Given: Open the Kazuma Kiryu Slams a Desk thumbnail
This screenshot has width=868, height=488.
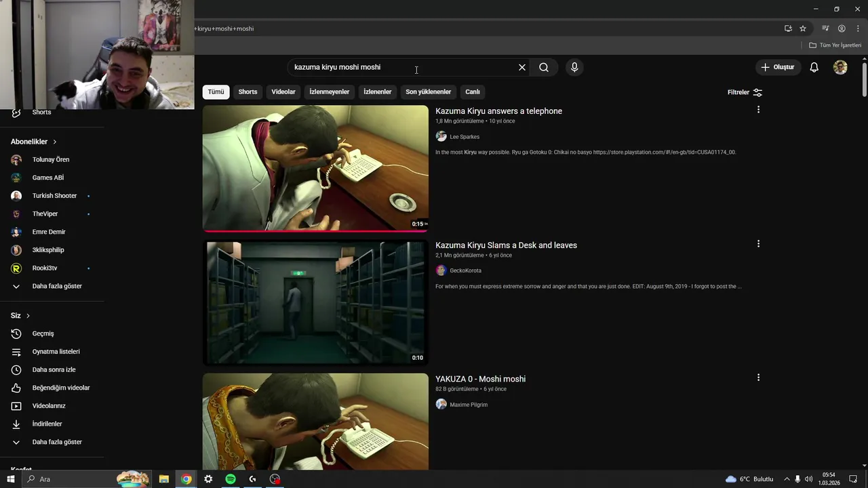Looking at the screenshot, I should [315, 302].
